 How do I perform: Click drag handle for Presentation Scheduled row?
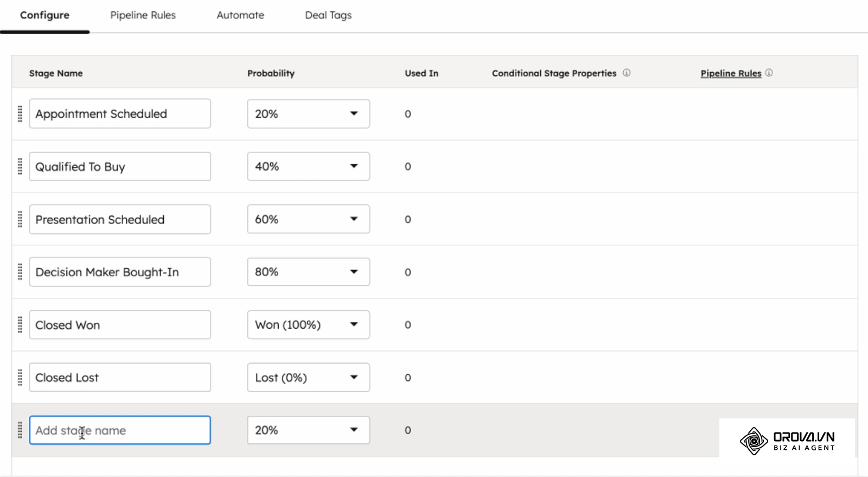[x=20, y=219]
